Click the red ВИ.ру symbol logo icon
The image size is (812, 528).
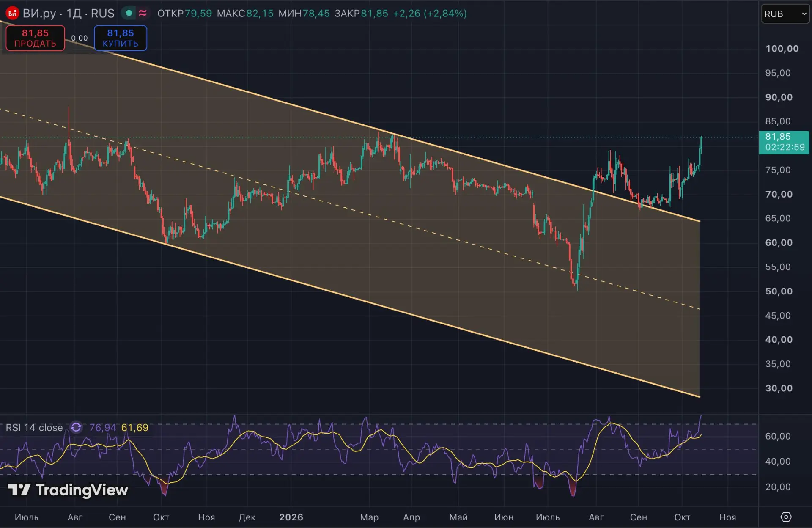coord(12,13)
